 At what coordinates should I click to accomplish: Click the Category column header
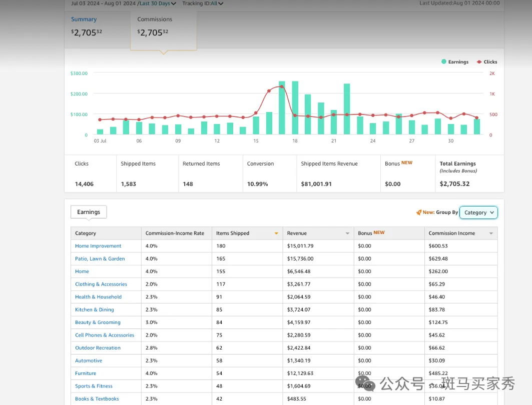106,233
